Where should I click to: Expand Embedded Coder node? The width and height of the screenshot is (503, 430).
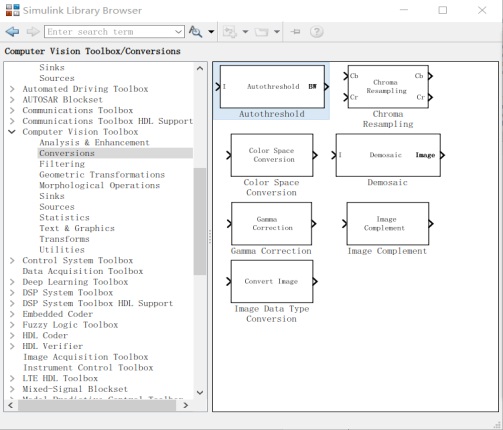(12, 314)
